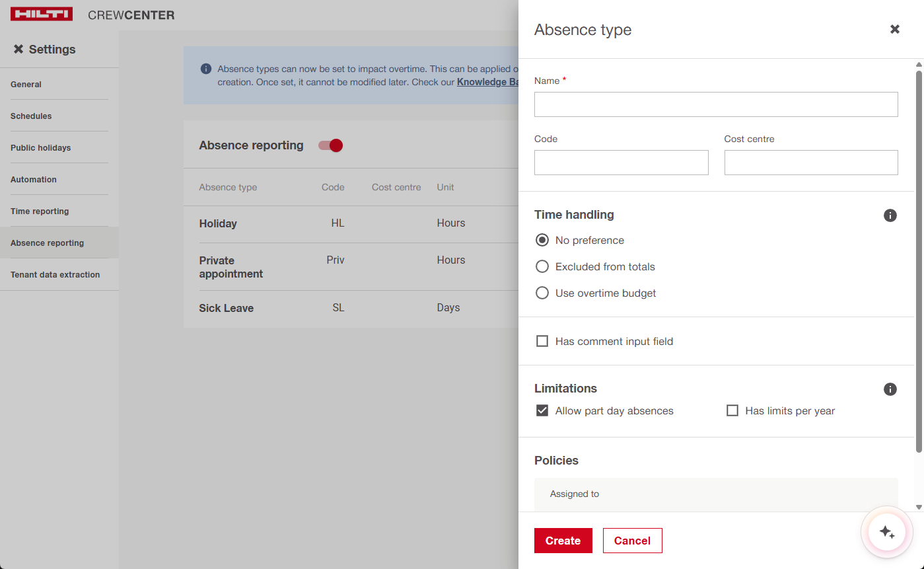Image resolution: width=924 pixels, height=569 pixels.
Task: Click the Absence type column header
Action: point(228,187)
